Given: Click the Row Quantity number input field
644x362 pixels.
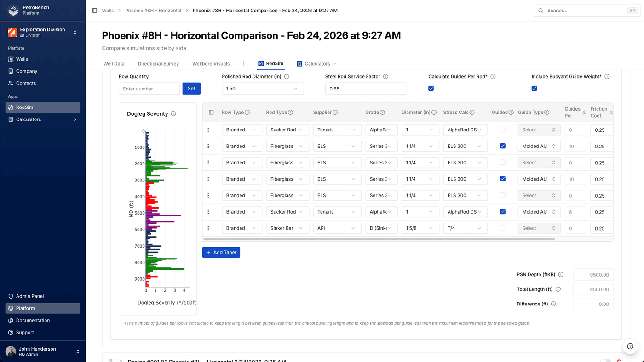Looking at the screenshot, I should 149,88.
